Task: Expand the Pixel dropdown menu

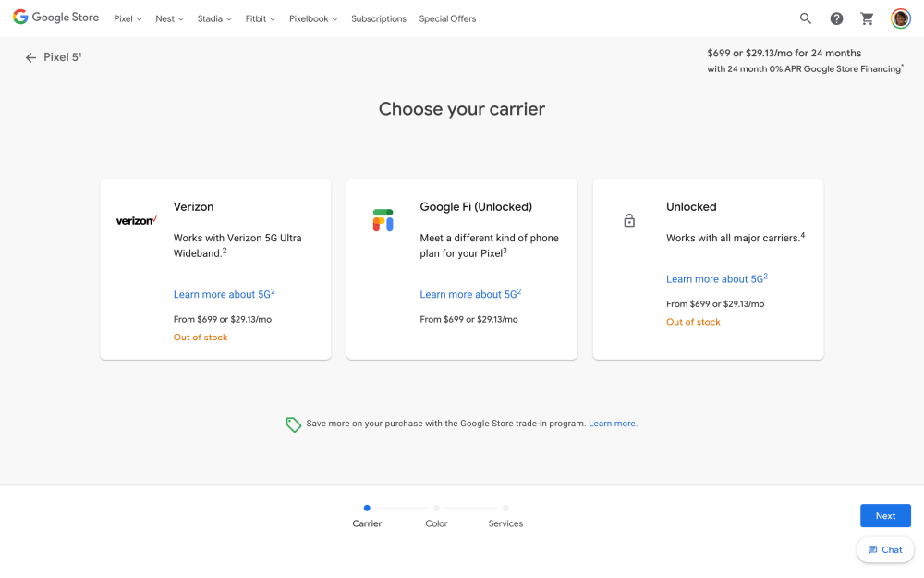Action: pos(128,18)
